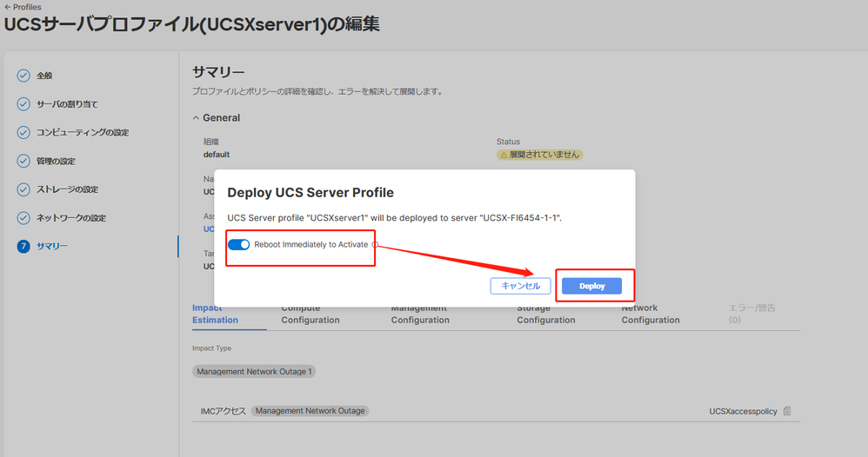Click checkmark icon beside コンピューティングの設定
Viewport: 868px width, 457px height.
23,133
